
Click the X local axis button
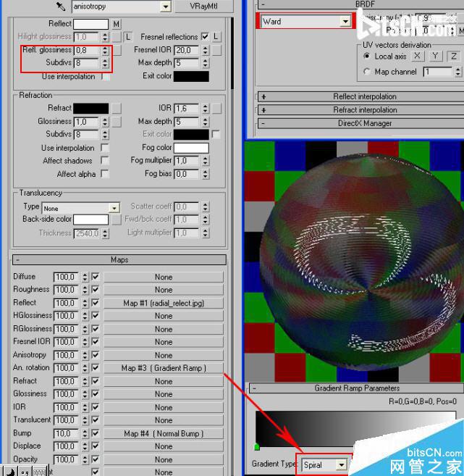417,57
